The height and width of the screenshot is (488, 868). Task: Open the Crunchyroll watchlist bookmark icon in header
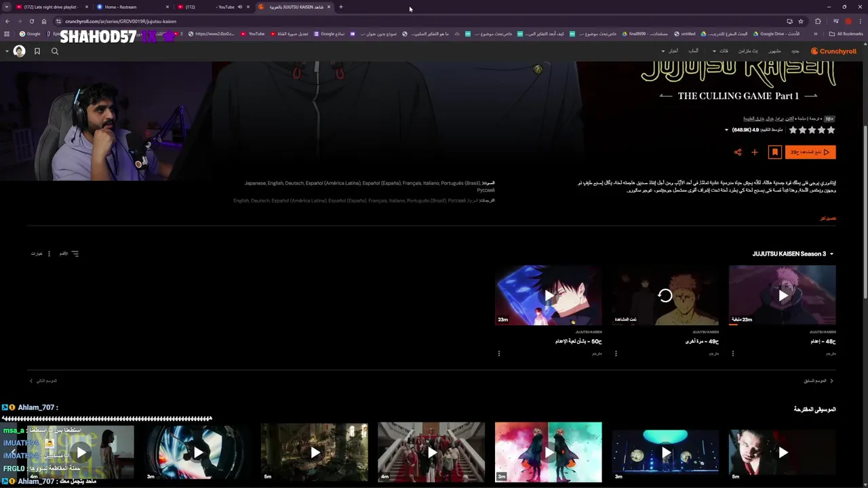37,52
